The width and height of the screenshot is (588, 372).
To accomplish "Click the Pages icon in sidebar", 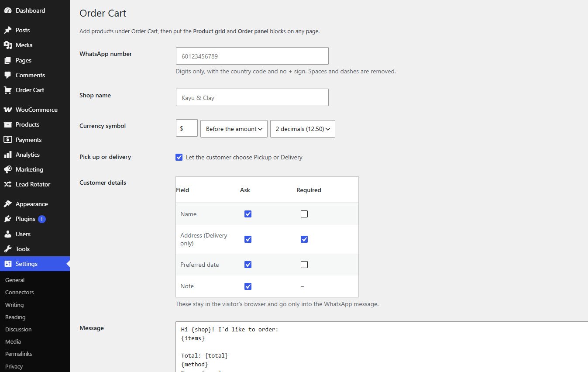I will (x=8, y=60).
